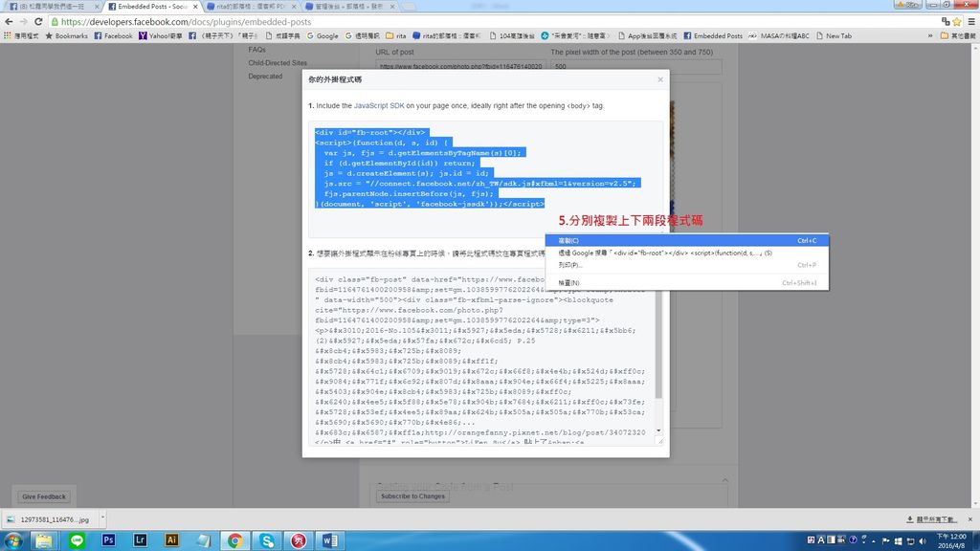Viewport: 980px width, 551px height.
Task: Open the Facebook bookmark
Action: 113,36
